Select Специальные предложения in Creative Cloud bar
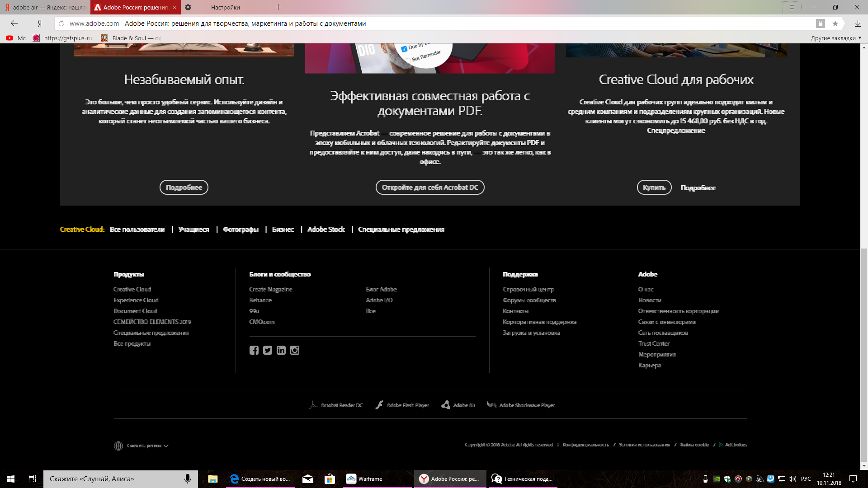This screenshot has width=868, height=488. [401, 230]
